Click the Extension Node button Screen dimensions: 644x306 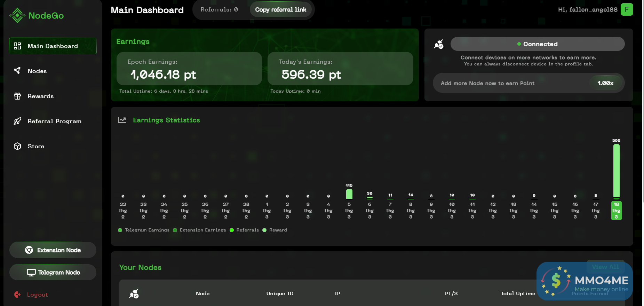point(53,250)
